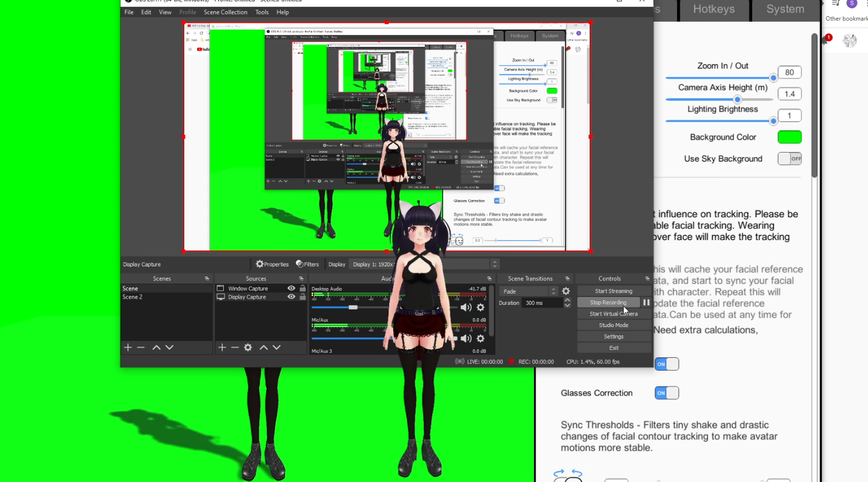
Task: Click the Start Streaming button
Action: [x=613, y=291]
